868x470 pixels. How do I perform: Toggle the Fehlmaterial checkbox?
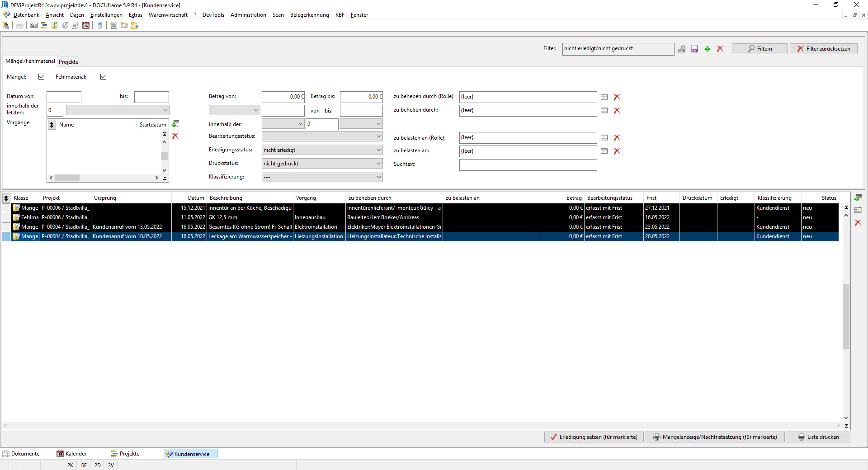[104, 77]
